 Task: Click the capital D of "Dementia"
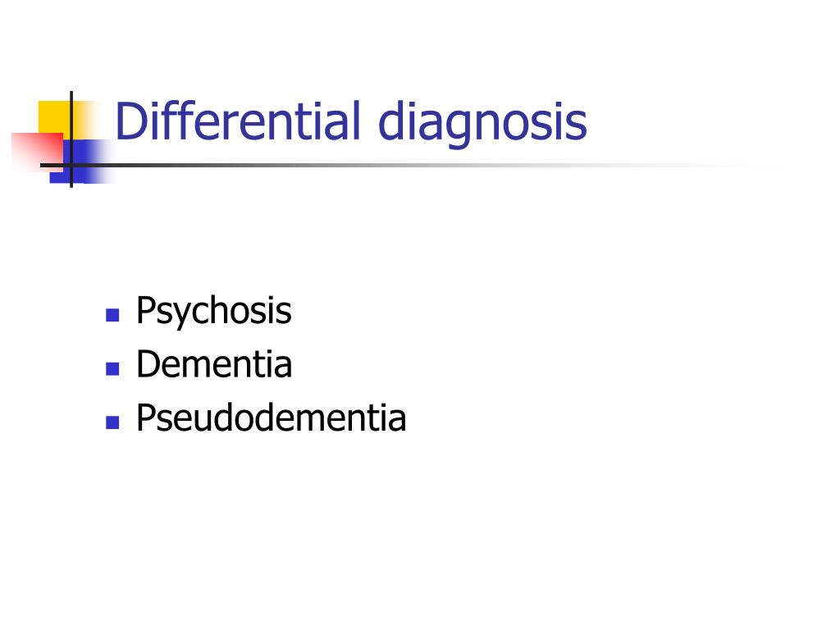click(x=150, y=363)
